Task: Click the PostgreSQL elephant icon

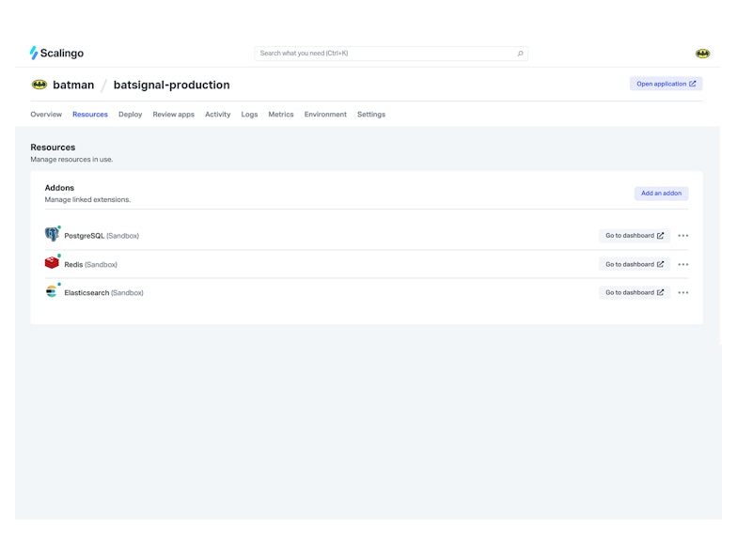Action: 52,235
